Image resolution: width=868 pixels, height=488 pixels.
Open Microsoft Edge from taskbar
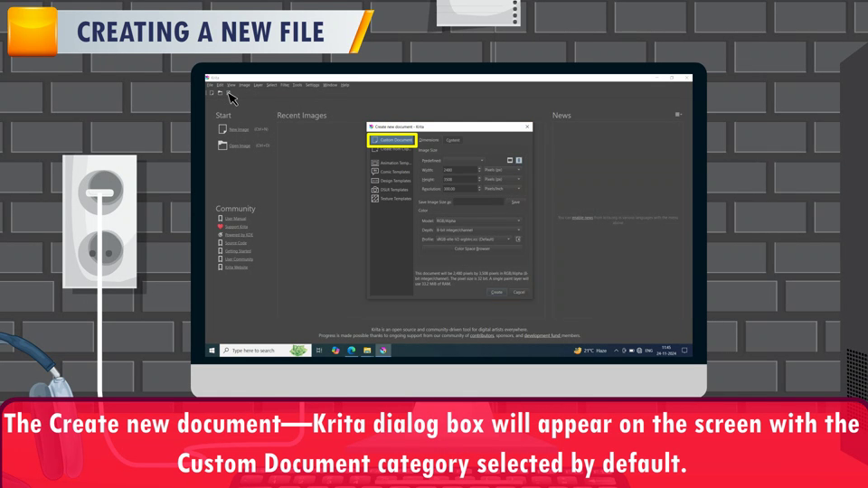(351, 351)
